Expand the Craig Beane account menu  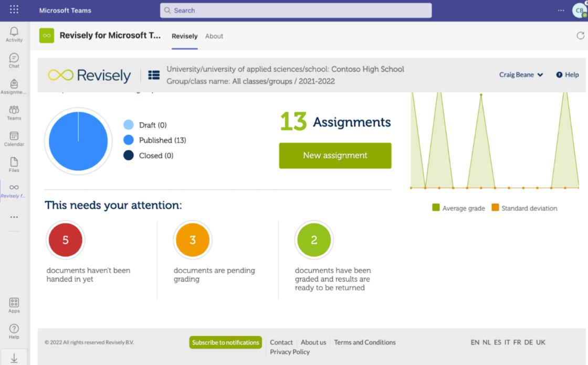521,74
